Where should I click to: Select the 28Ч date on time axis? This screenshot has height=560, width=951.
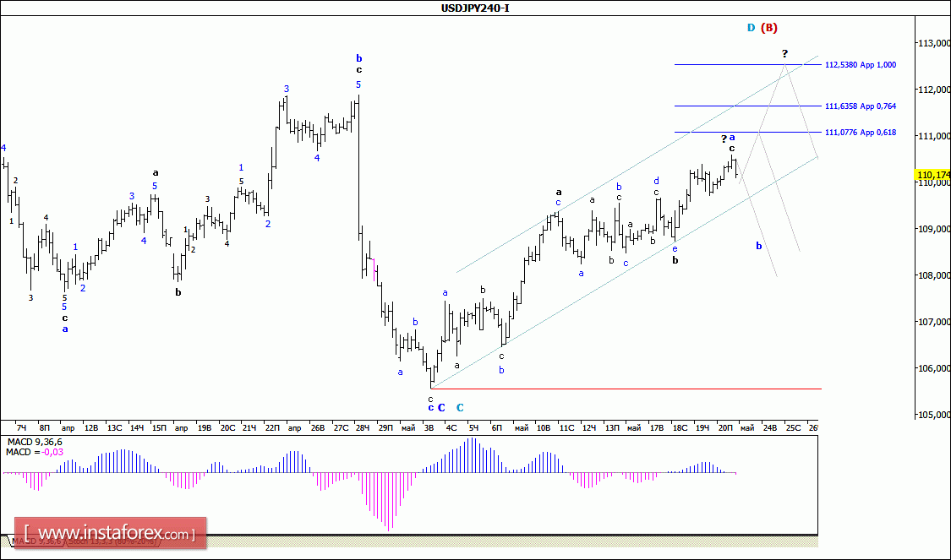[362, 428]
